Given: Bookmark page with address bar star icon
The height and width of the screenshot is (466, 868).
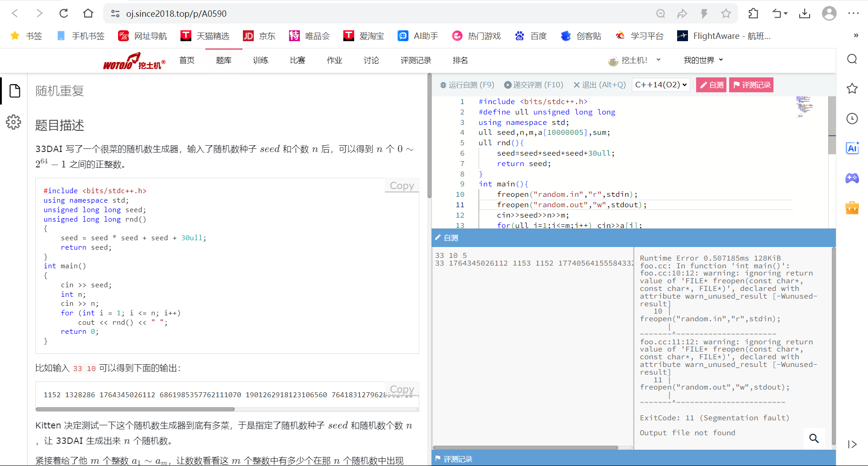Looking at the screenshot, I should coord(726,14).
